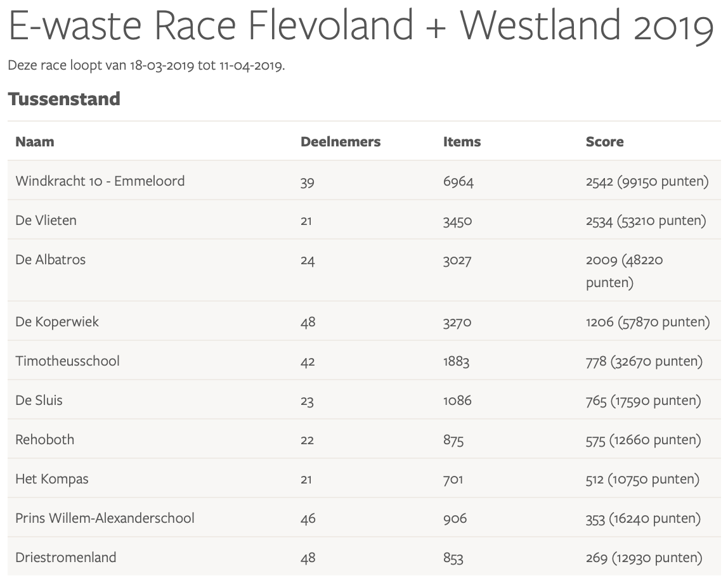Click the race date range text
728x583 pixels.
tap(146, 66)
